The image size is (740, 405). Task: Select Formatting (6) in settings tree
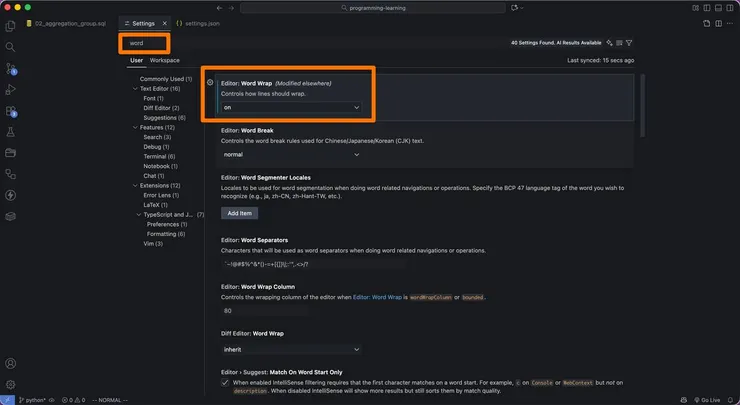tap(166, 234)
